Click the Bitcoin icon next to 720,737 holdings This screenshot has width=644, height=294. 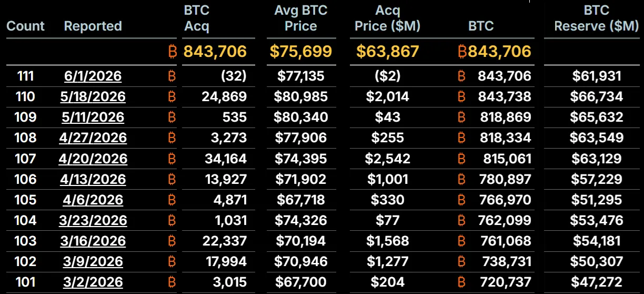tap(462, 282)
